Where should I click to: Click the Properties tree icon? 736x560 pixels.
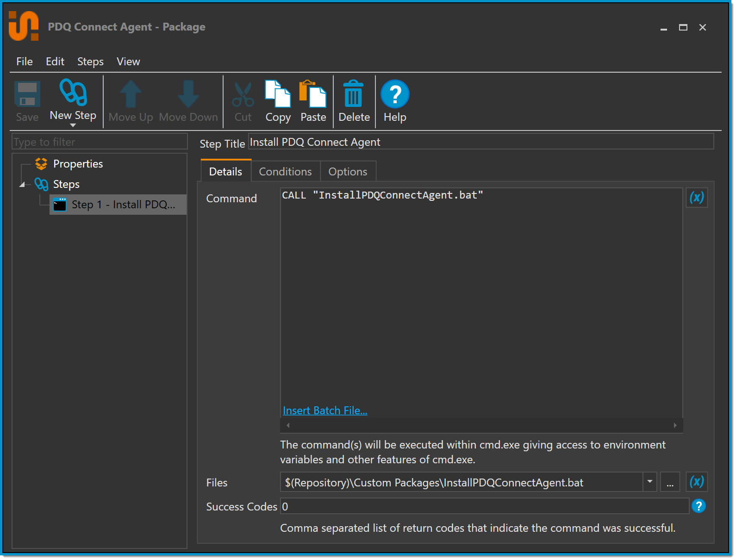(x=41, y=164)
